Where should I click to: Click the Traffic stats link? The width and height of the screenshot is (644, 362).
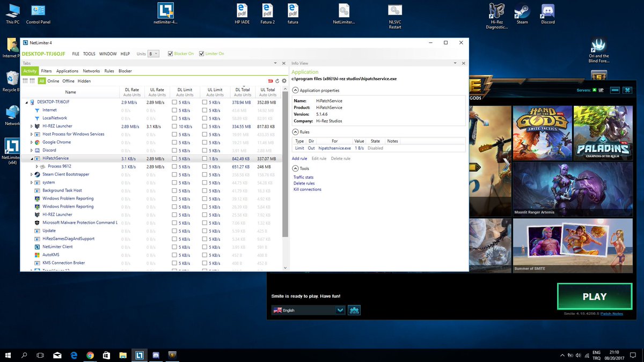[x=303, y=177]
